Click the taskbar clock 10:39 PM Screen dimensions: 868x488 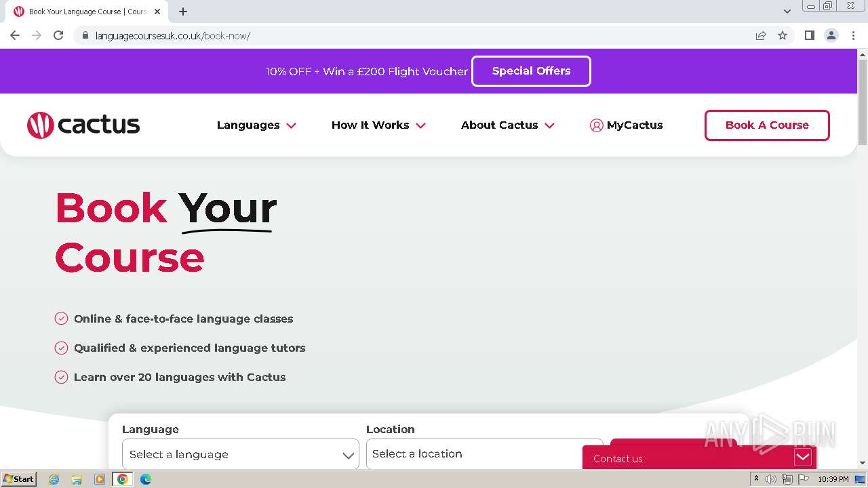833,479
